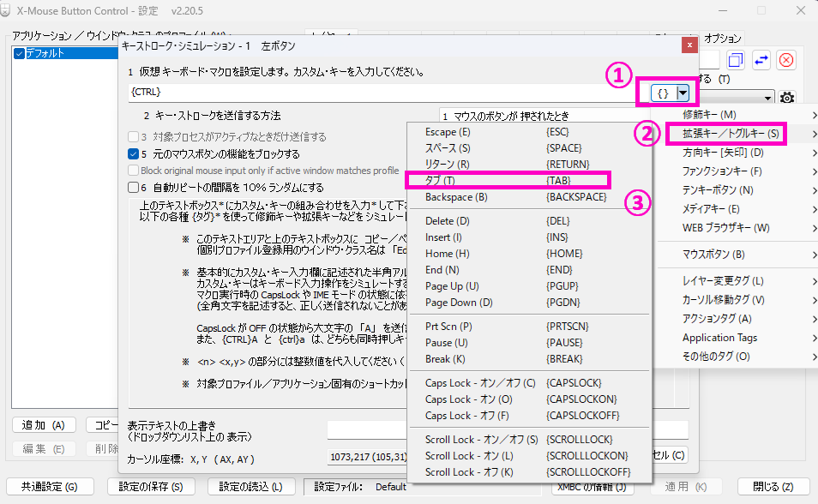Screen dimensions: 818x504
Task: Open Application Tags submenu
Action: coord(737,338)
